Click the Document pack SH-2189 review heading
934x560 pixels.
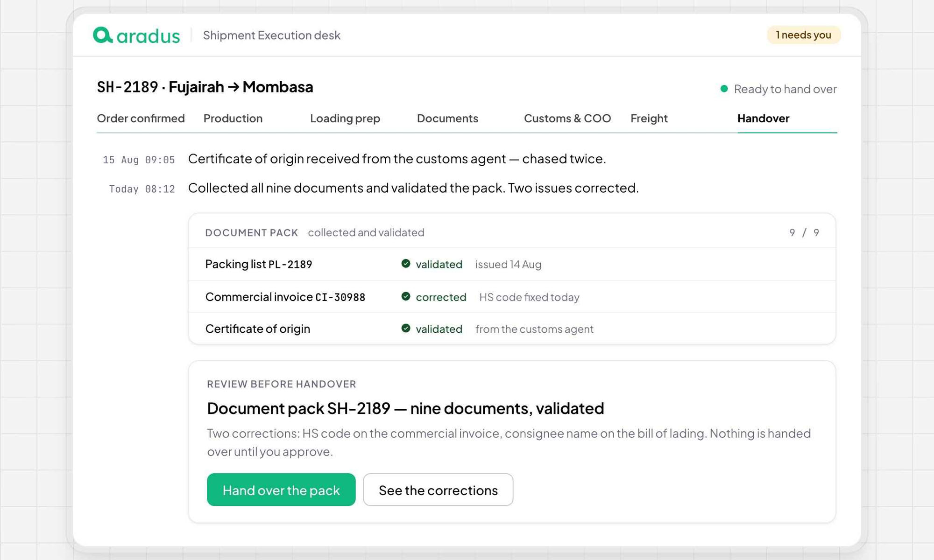tap(405, 408)
